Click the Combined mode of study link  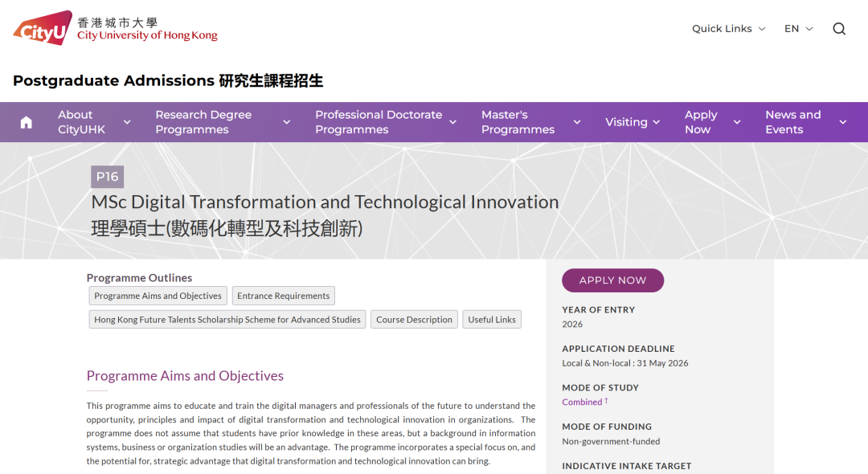pyautogui.click(x=582, y=402)
